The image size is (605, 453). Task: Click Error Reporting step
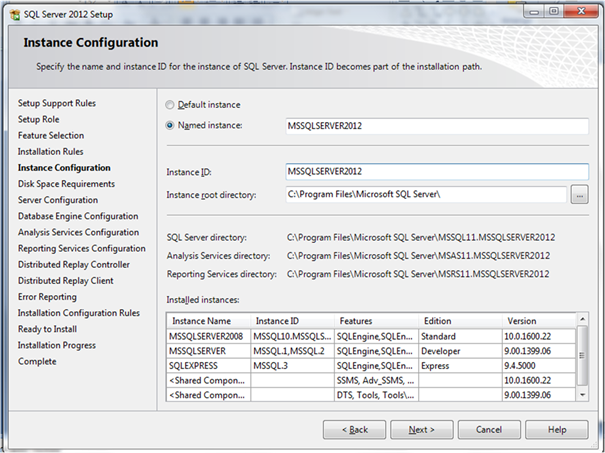(47, 297)
